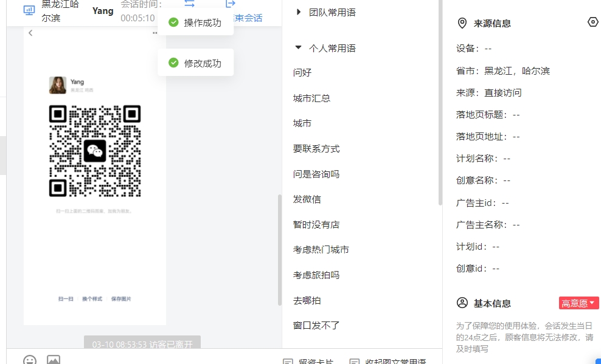Click the chat history vertical scrollbar
601x364 pixels.
(x=280, y=250)
